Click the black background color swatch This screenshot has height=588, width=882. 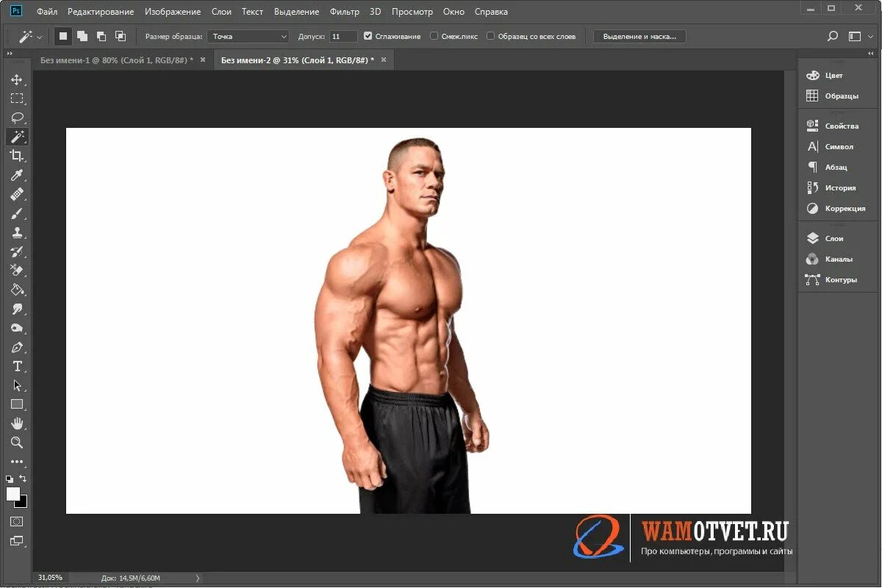pyautogui.click(x=24, y=503)
